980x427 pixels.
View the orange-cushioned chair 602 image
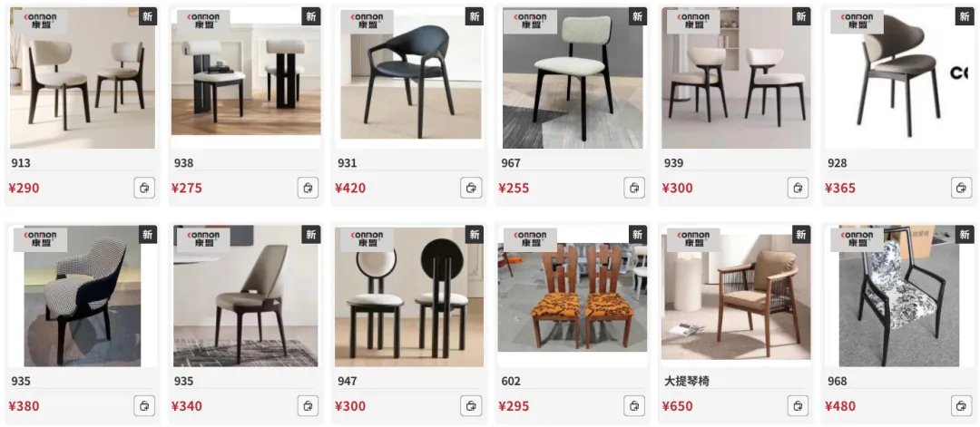[x=573, y=296]
